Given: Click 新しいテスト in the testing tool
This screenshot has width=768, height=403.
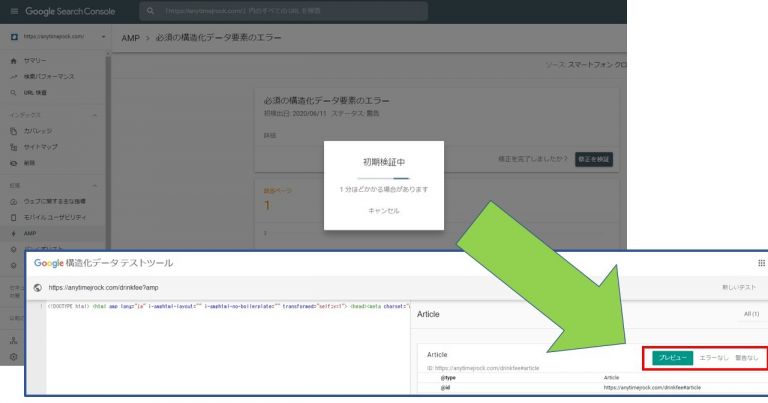Looking at the screenshot, I should (739, 287).
